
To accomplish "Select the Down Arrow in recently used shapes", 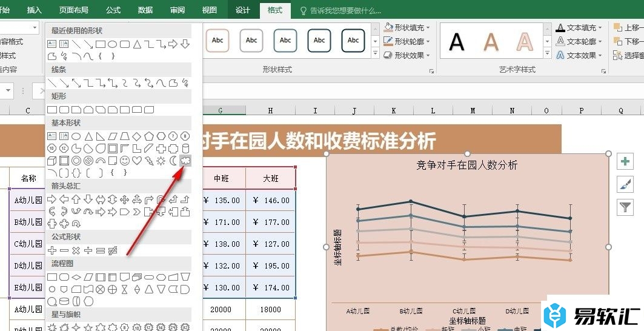I will 185,44.
